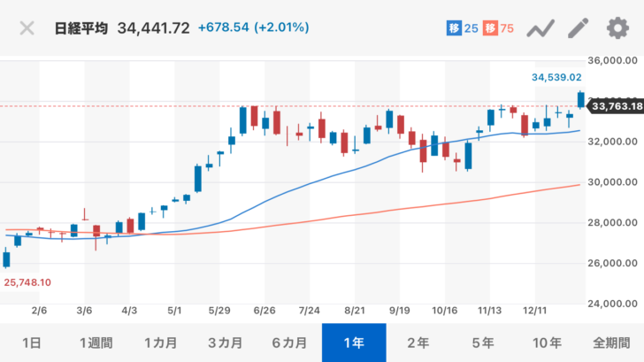Close the chart with the X icon
The height and width of the screenshot is (362, 644).
coord(27,28)
